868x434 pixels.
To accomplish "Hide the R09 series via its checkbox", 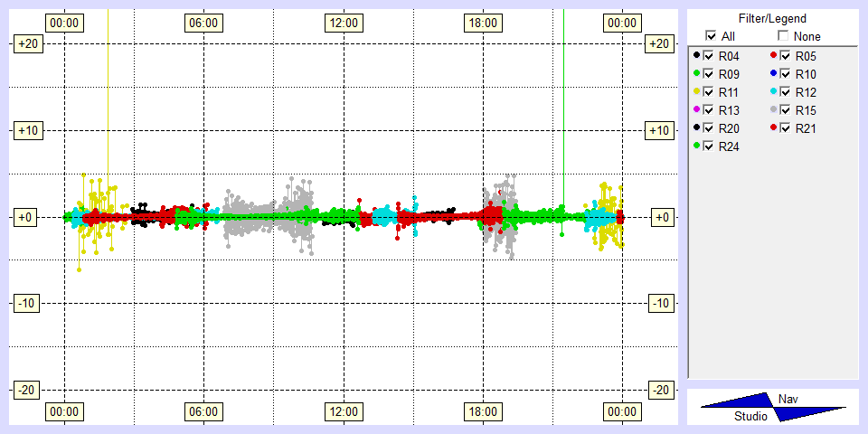I will coord(709,73).
